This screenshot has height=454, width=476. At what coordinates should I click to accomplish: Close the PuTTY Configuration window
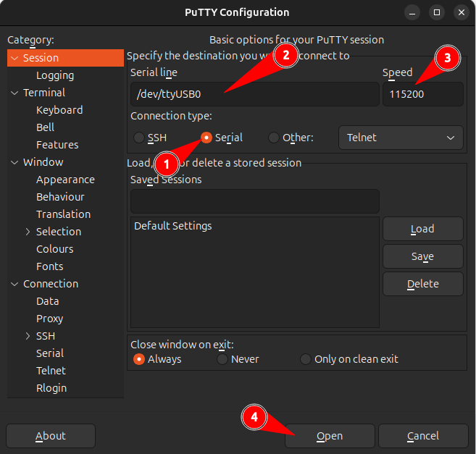(x=462, y=12)
